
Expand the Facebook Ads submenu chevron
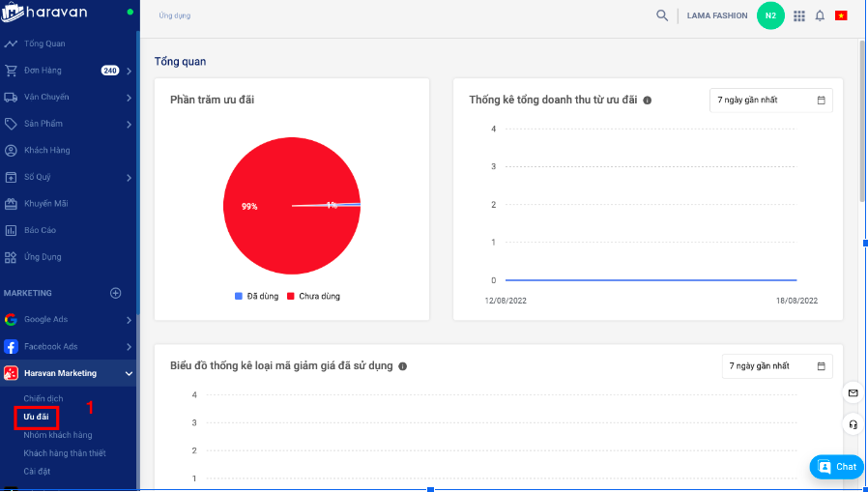pos(129,347)
